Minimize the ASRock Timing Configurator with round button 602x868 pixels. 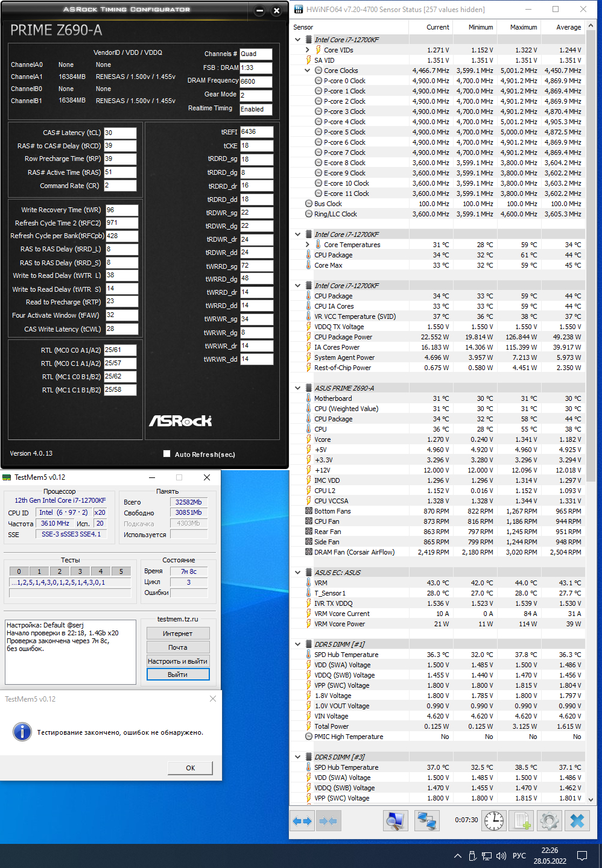click(x=259, y=11)
